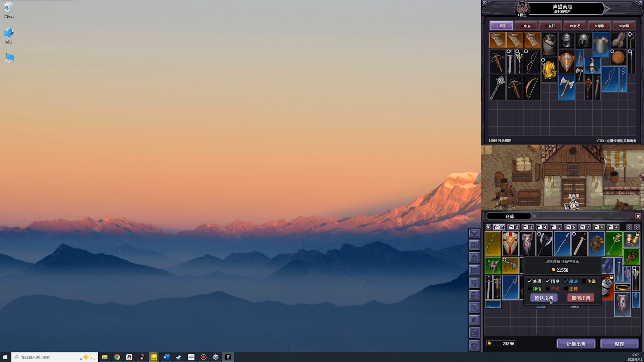Click the 取消出售 red button
The width and height of the screenshot is (644, 362).
coord(581,298)
